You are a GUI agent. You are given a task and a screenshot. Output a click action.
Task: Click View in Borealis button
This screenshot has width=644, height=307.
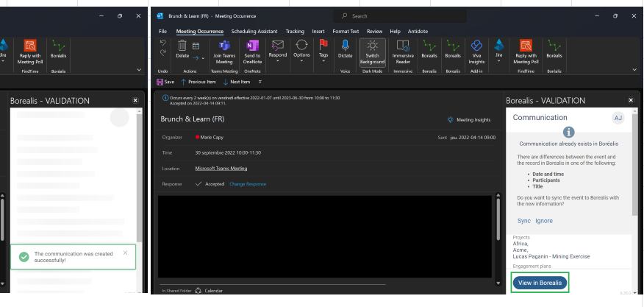click(x=540, y=283)
